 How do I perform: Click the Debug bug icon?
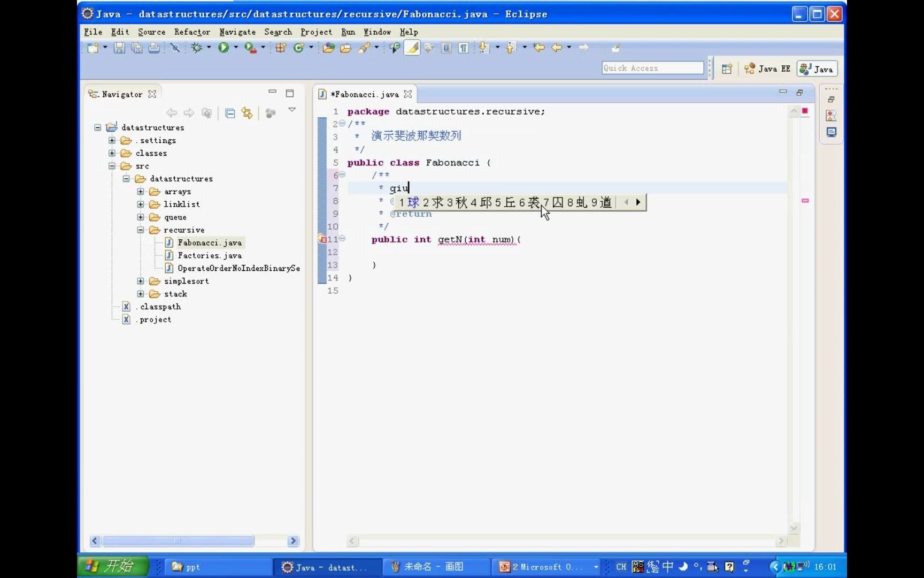coord(197,48)
